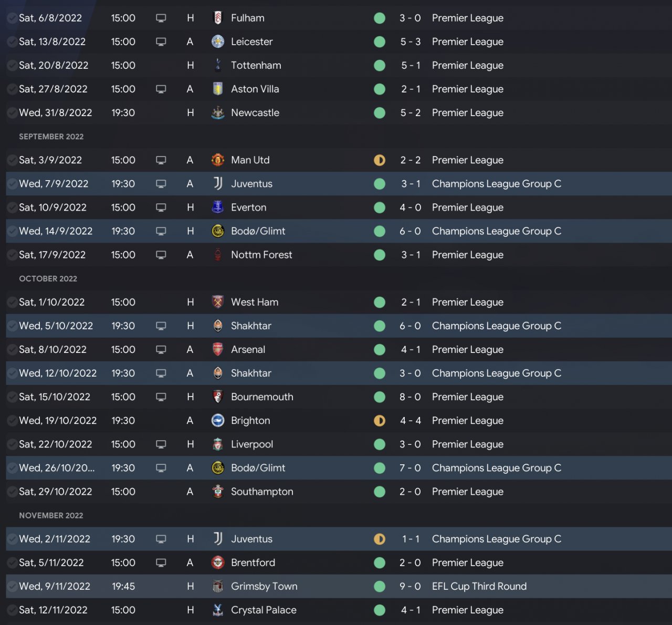Open the EFL Cup Third Round link

(479, 586)
